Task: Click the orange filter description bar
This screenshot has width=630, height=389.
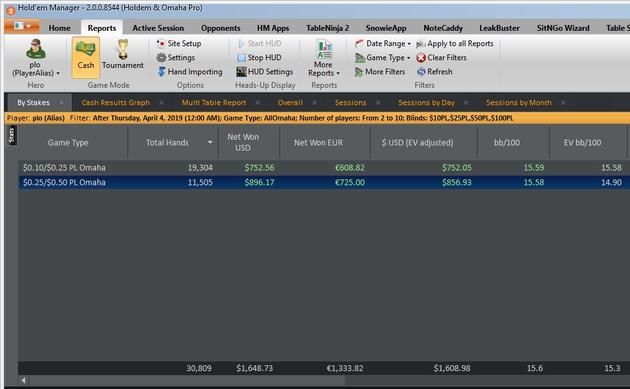Action: tap(316, 118)
